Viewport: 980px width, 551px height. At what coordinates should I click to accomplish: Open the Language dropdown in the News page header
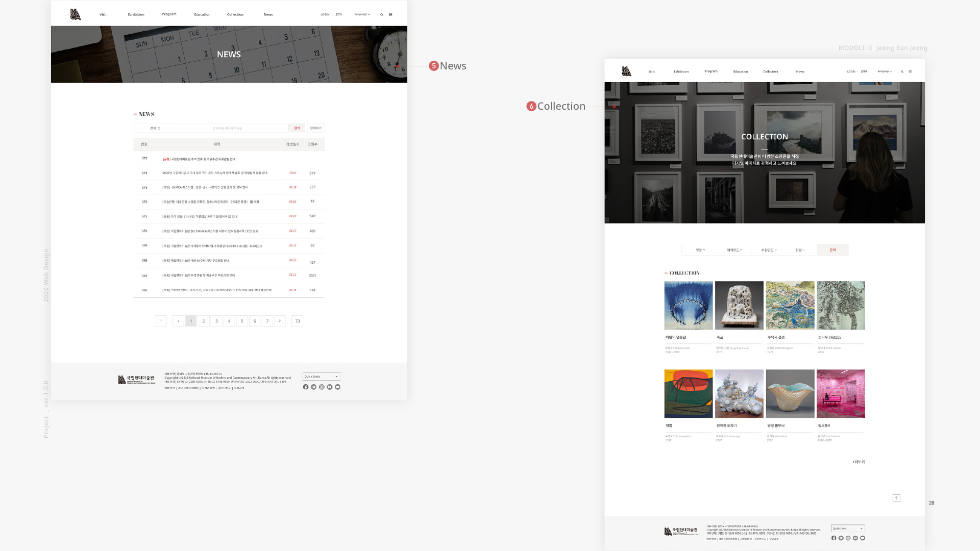(x=362, y=14)
